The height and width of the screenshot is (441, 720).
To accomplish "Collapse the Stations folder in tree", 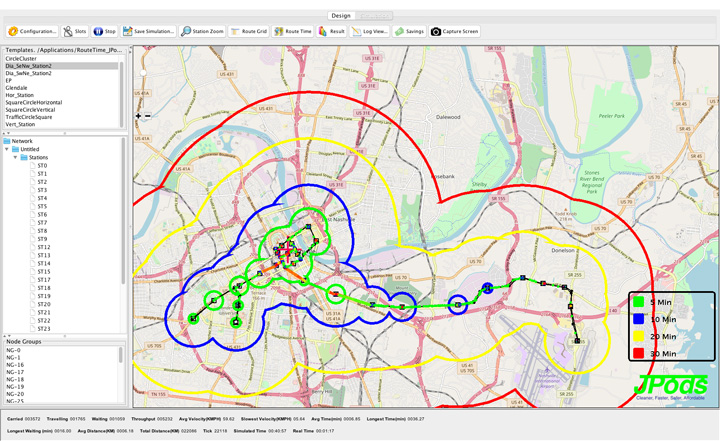I will click(16, 157).
